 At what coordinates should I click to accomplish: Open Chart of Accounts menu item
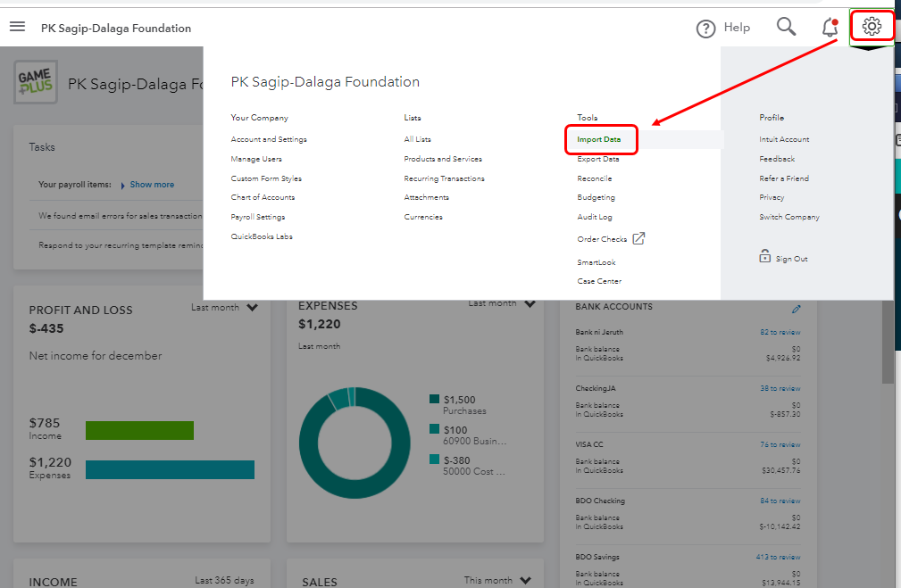[x=263, y=197]
